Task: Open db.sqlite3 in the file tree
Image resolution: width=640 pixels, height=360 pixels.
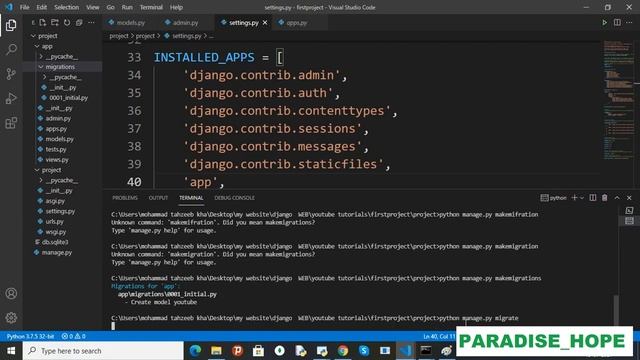Action: pos(55,242)
